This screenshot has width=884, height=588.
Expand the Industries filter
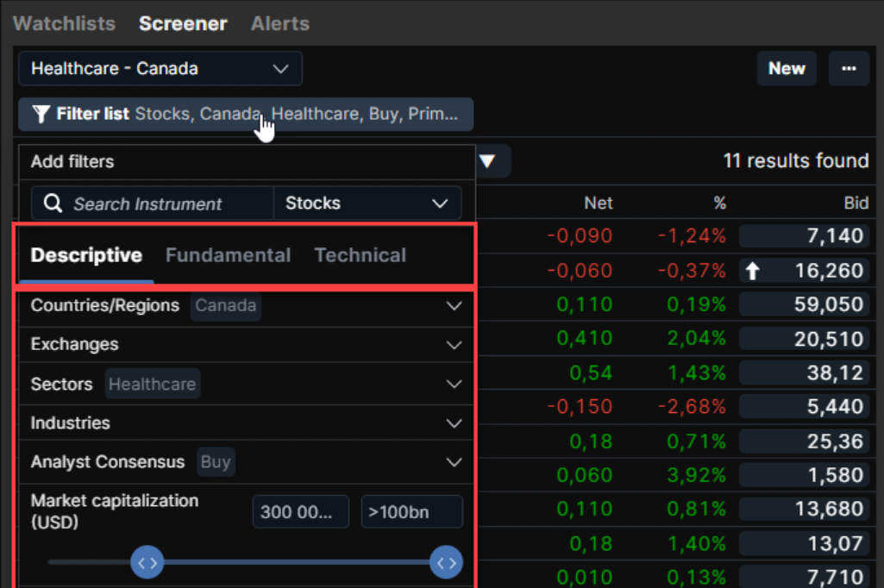(454, 423)
